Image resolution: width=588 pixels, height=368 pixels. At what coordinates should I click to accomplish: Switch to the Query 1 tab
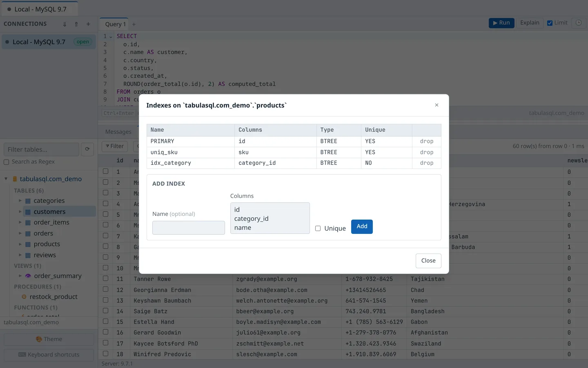[114, 24]
